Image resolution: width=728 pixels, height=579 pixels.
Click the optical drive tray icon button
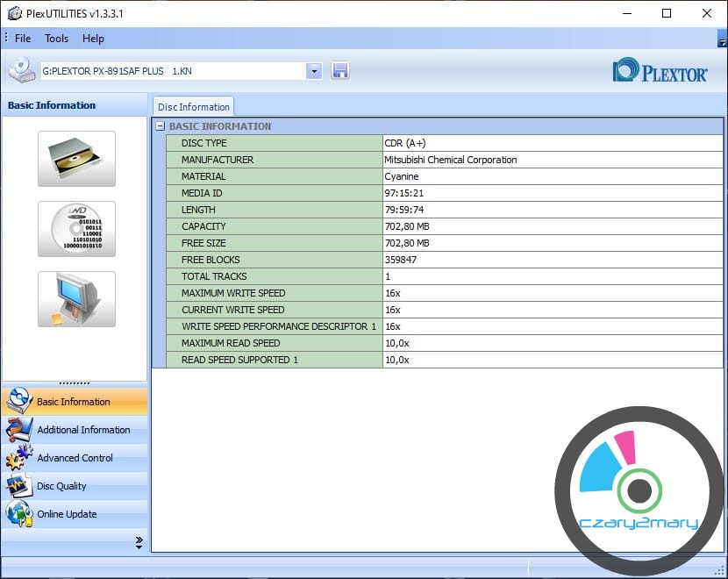pyautogui.click(x=76, y=159)
